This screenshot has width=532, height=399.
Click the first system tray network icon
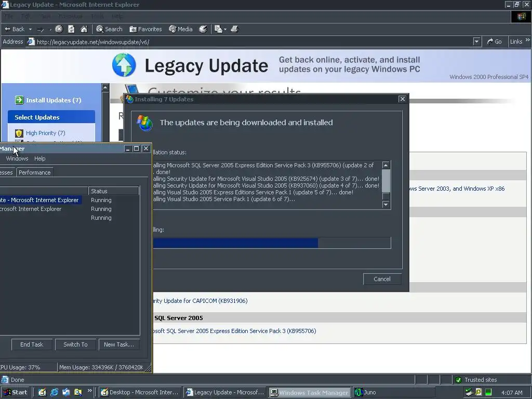coord(469,392)
